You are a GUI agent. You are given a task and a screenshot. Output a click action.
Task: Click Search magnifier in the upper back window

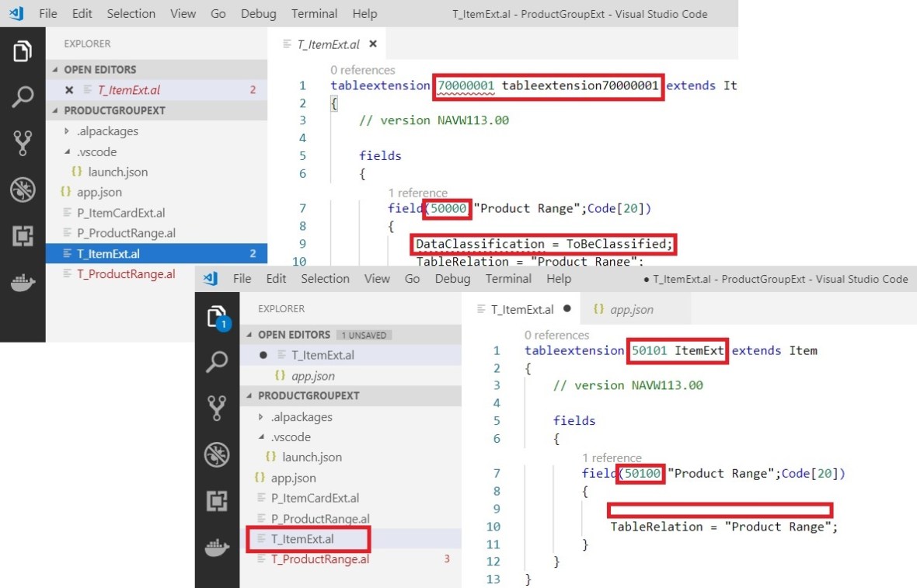[x=23, y=97]
